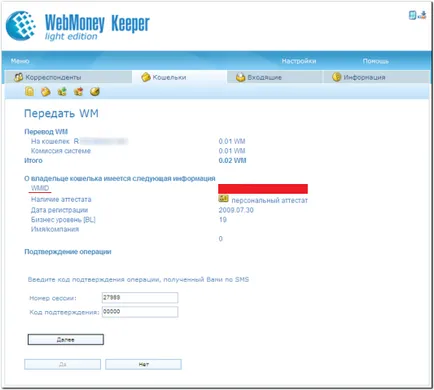Click the registration date 2009.07.30
This screenshot has height=390, width=434.
click(x=236, y=210)
